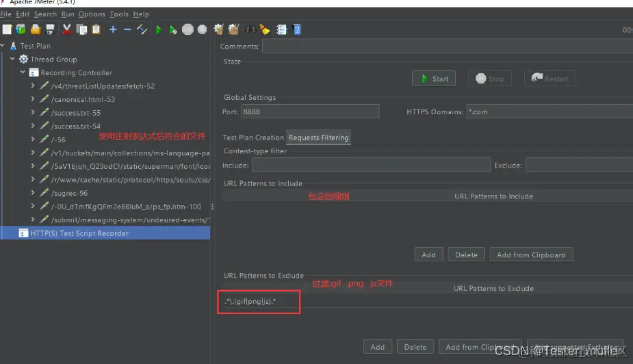Click the Clear results broom icon
The width and height of the screenshot is (633, 364).
[218, 29]
